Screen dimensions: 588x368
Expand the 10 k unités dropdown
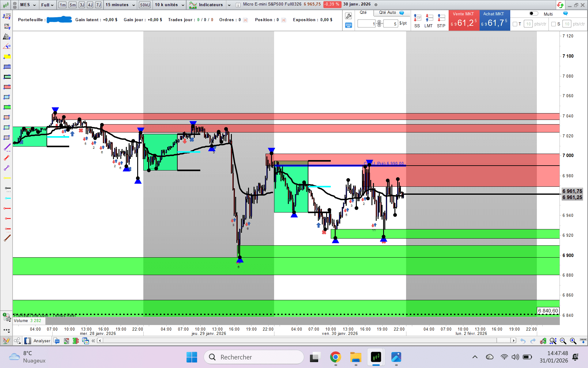169,5
